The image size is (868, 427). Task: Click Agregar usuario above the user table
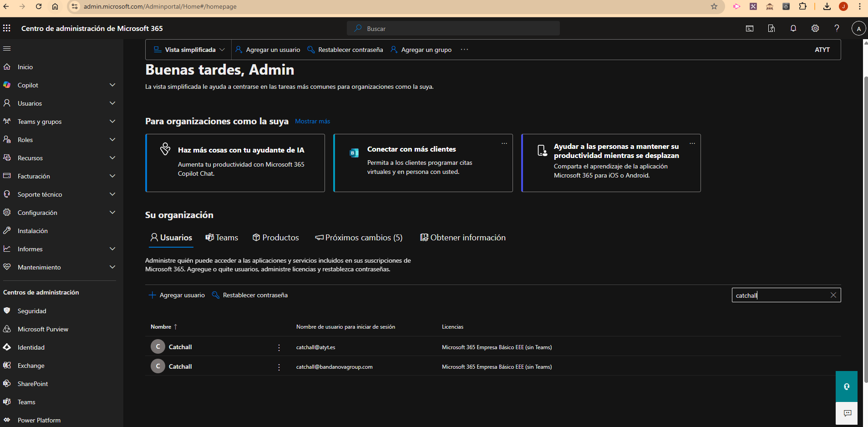click(177, 295)
